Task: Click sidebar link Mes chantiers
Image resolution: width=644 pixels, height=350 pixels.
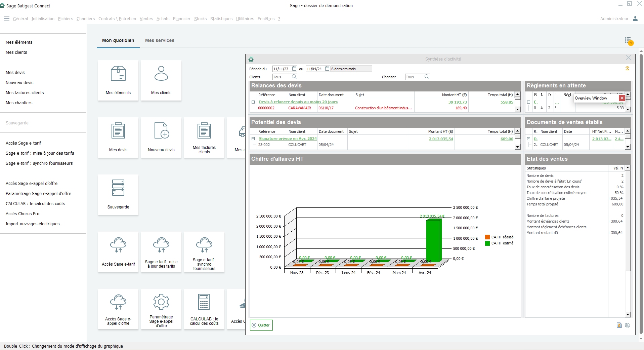Action: pyautogui.click(x=19, y=103)
